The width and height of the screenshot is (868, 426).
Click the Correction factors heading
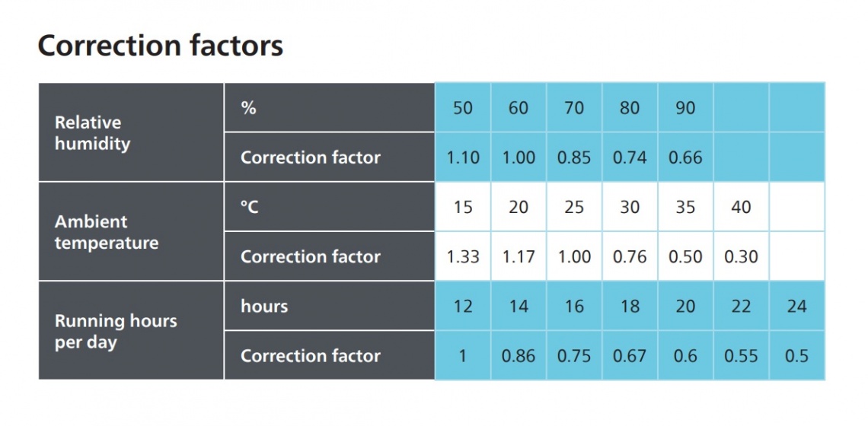(161, 46)
